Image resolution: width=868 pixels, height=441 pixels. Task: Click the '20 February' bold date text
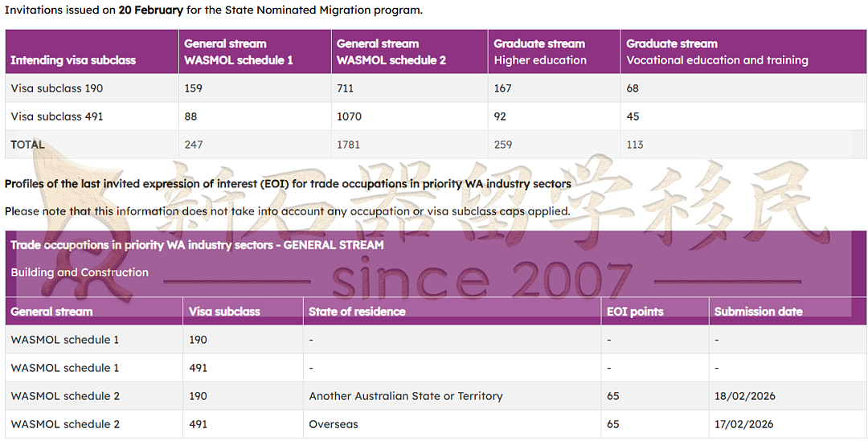click(x=150, y=10)
